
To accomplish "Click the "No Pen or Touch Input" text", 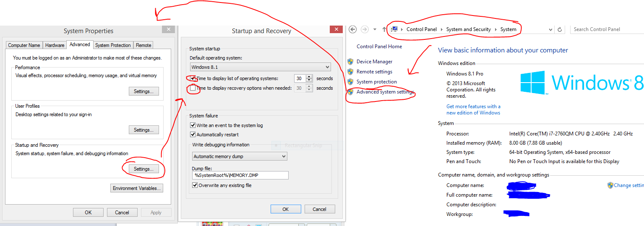I will (564, 161).
